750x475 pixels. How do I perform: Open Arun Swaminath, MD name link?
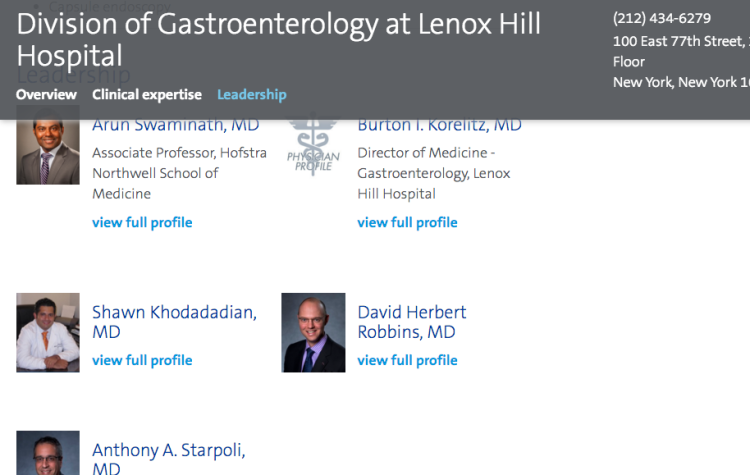click(x=175, y=126)
